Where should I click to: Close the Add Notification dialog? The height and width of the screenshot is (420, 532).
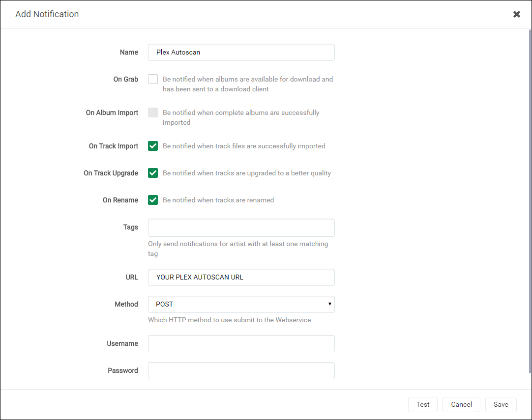click(516, 14)
